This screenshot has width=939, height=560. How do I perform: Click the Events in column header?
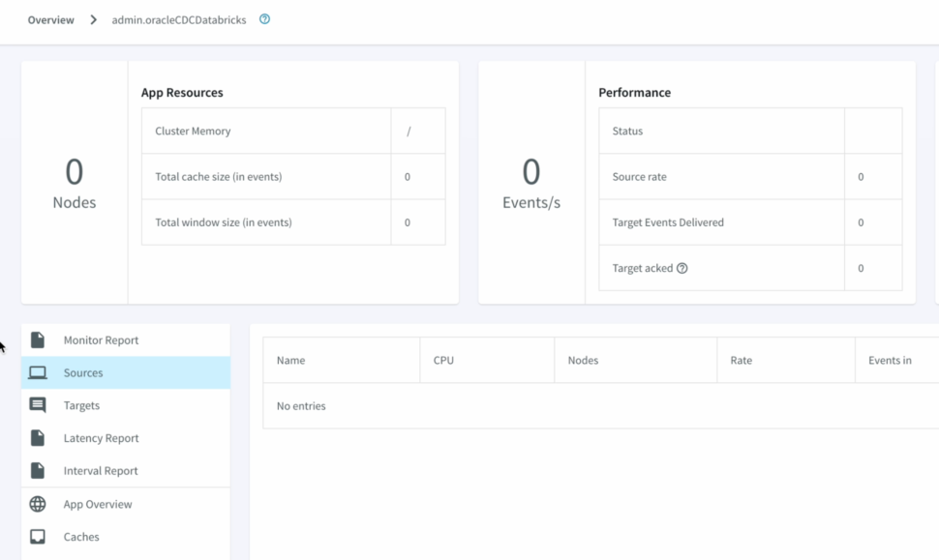pyautogui.click(x=890, y=361)
